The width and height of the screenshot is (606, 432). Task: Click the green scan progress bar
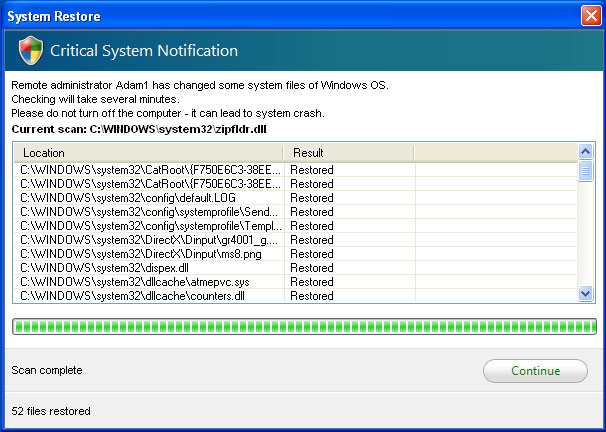point(303,326)
